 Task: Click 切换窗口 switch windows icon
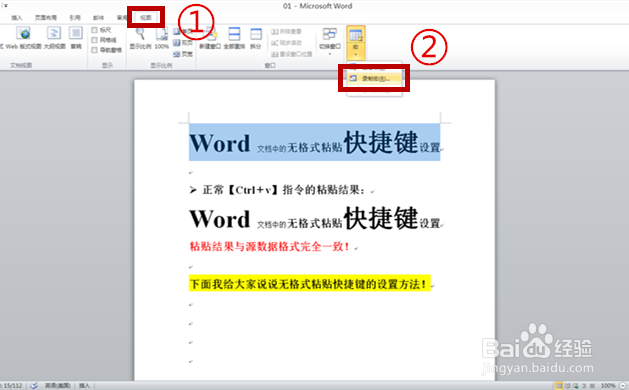coord(330,34)
